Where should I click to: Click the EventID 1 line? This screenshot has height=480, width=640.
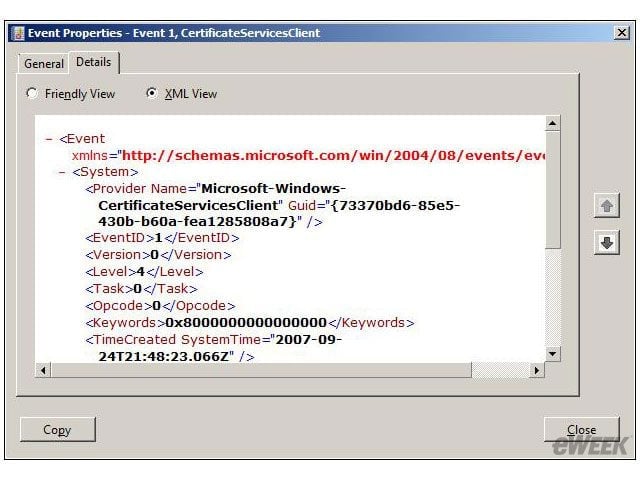click(162, 238)
